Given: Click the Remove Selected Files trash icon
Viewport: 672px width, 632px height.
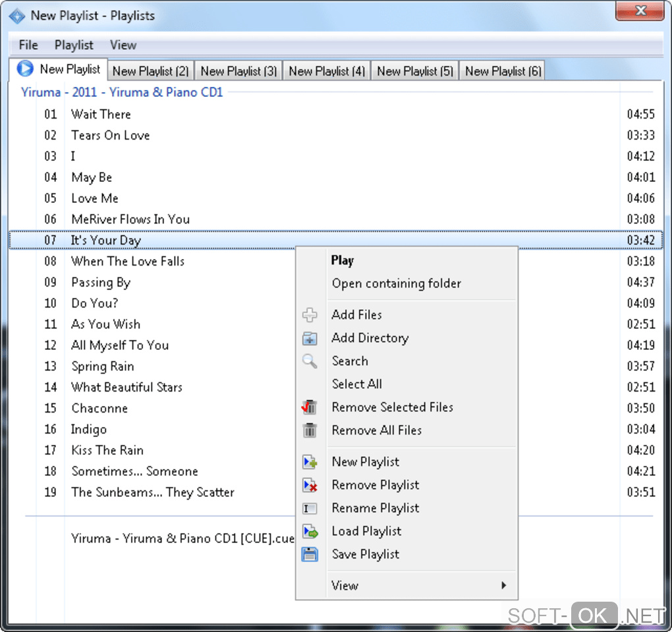Looking at the screenshot, I should pyautogui.click(x=310, y=407).
